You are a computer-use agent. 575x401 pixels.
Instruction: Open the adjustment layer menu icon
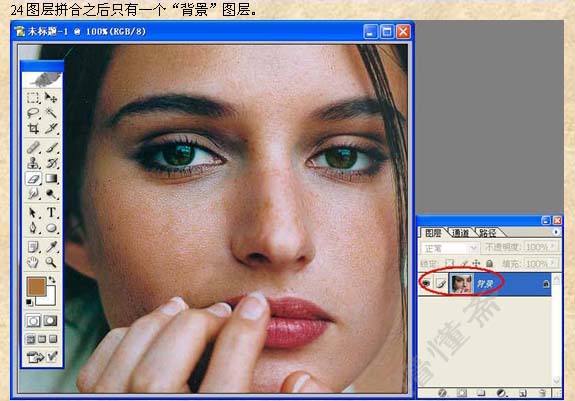[x=501, y=393]
